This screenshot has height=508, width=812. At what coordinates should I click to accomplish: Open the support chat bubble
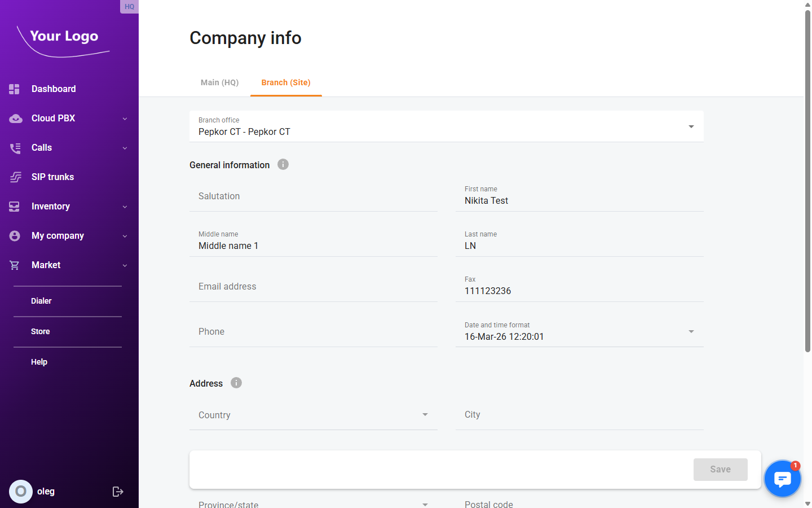tap(783, 479)
